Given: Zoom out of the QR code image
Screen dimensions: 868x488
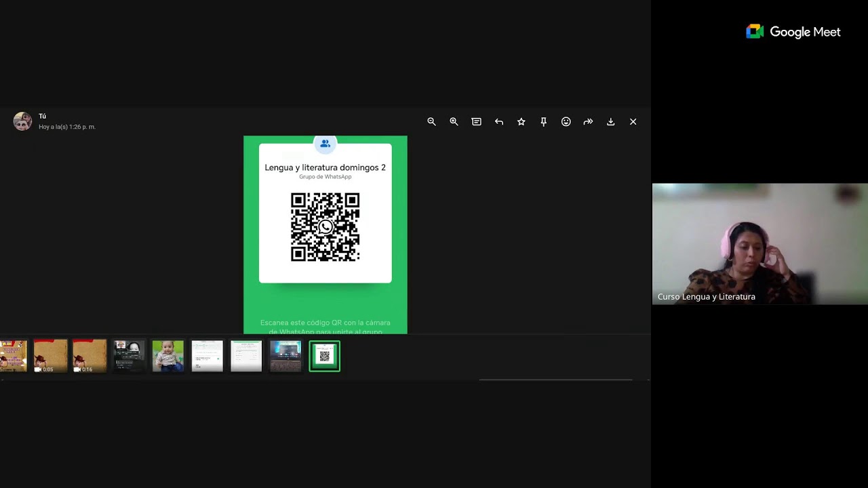Looking at the screenshot, I should (431, 122).
